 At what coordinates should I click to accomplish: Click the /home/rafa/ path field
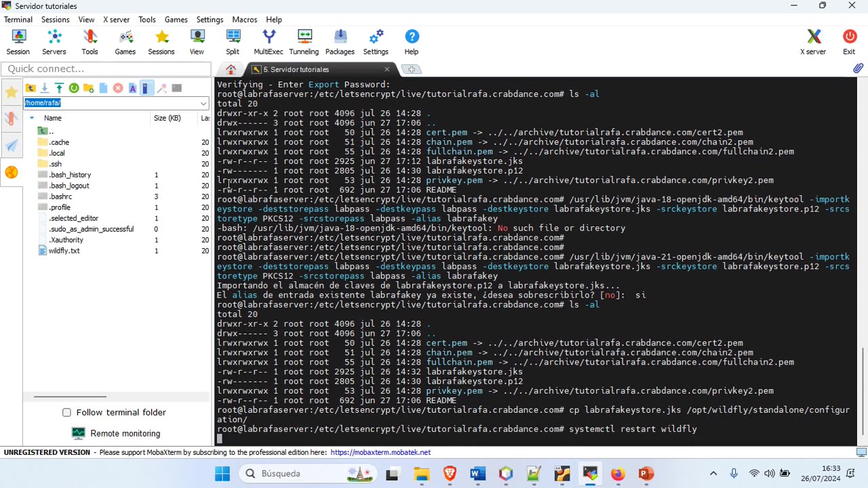click(112, 103)
